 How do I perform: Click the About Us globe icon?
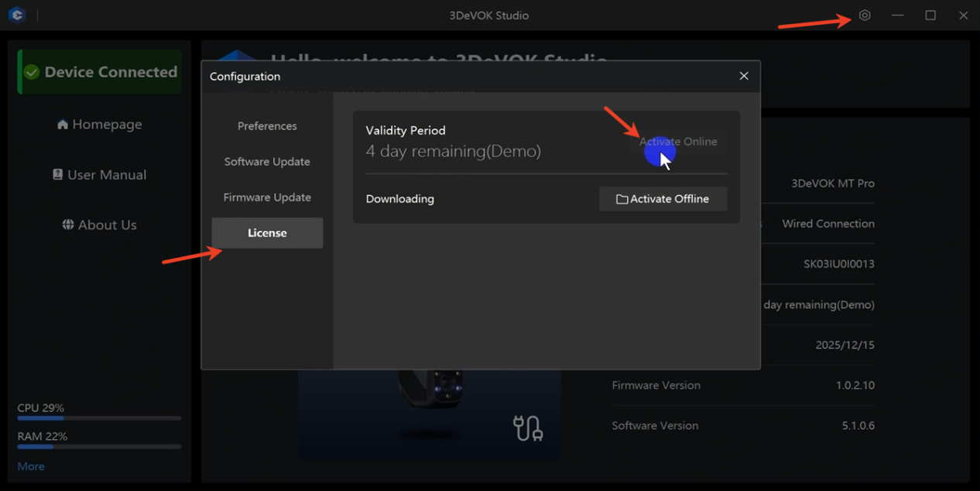click(x=68, y=225)
